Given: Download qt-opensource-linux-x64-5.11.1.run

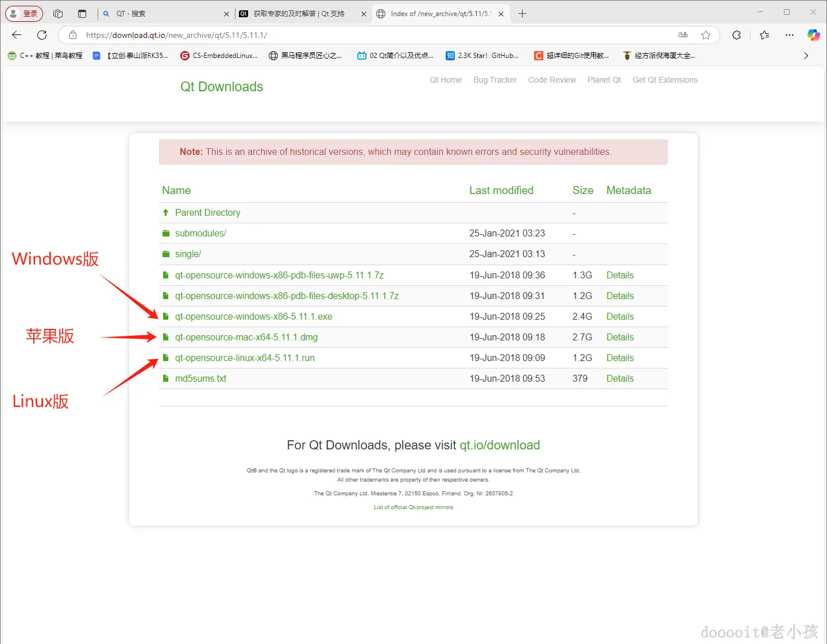Looking at the screenshot, I should tap(245, 358).
